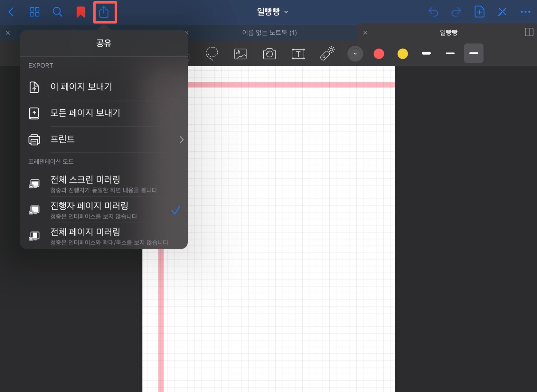The image size is (537, 392).
Task: Close the 일빵빵 tab
Action: 365,33
